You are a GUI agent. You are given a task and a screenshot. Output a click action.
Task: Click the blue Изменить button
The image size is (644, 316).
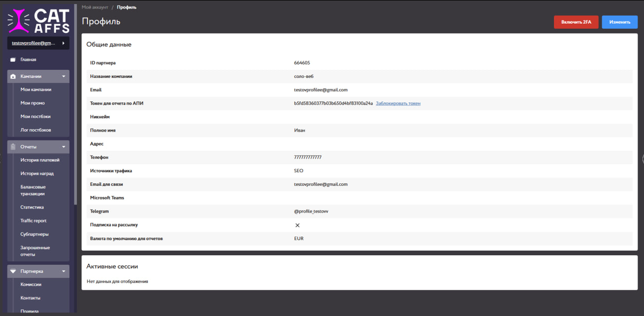tap(619, 22)
